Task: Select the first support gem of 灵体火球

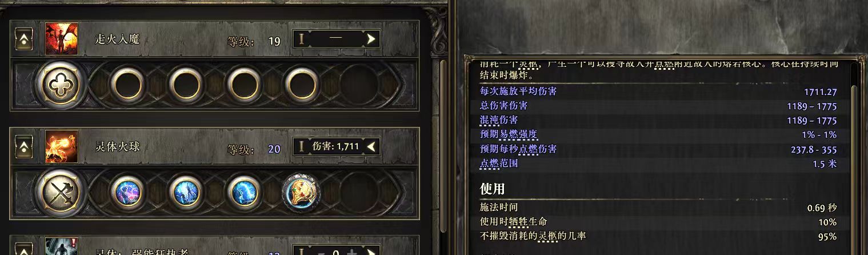Action: click(x=126, y=192)
